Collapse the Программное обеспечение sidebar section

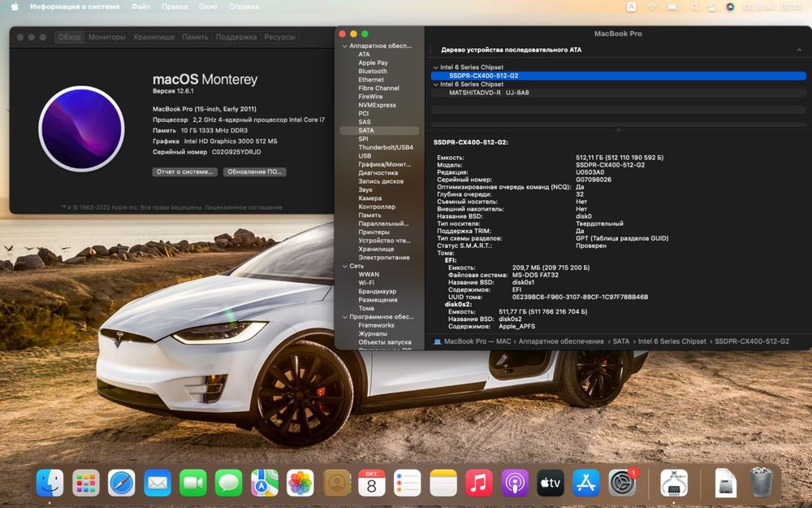(345, 317)
